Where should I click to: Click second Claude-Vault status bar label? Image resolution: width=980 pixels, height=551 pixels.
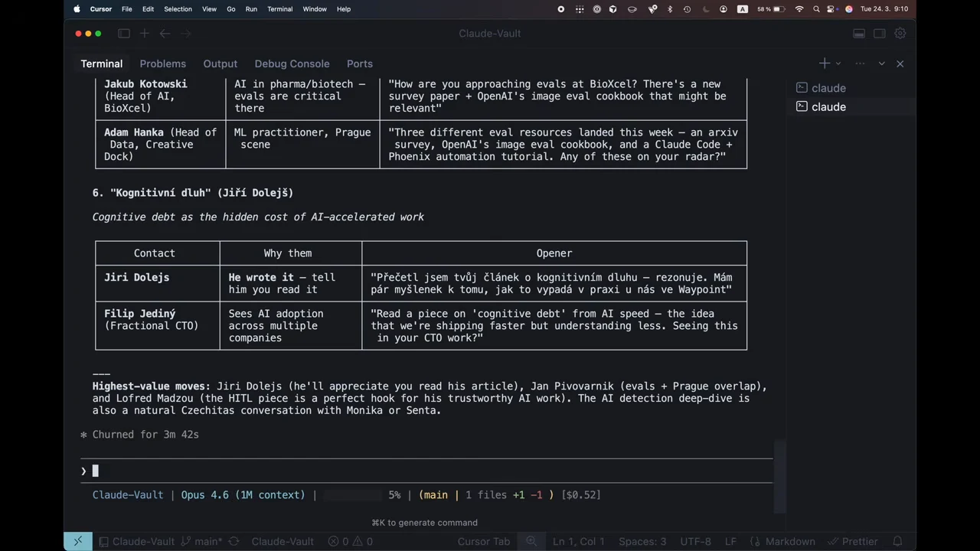point(283,541)
